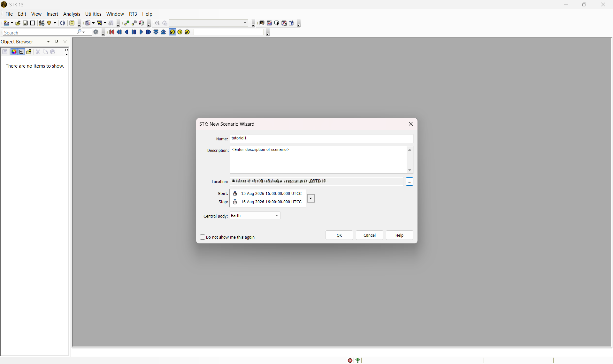Open the sigma coverage calculation icon
The height and width of the screenshot is (364, 613).
[x=142, y=23]
